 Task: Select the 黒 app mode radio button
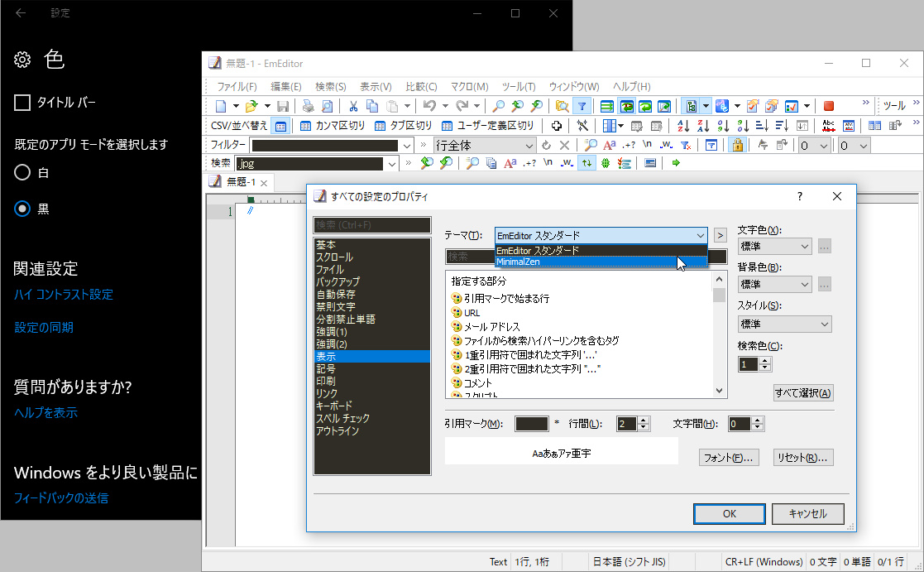point(21,208)
